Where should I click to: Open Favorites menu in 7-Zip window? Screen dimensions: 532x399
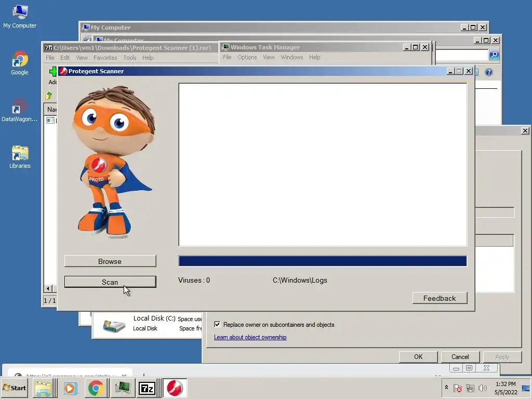(105, 58)
